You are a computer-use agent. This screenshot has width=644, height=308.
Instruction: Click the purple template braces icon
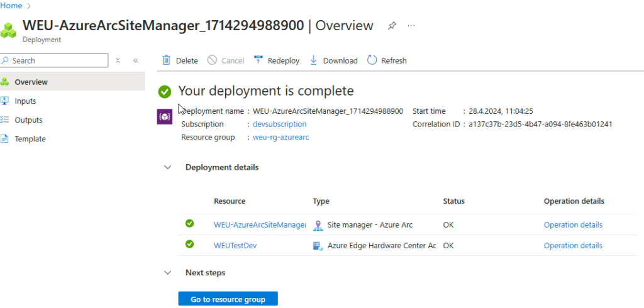tap(165, 117)
